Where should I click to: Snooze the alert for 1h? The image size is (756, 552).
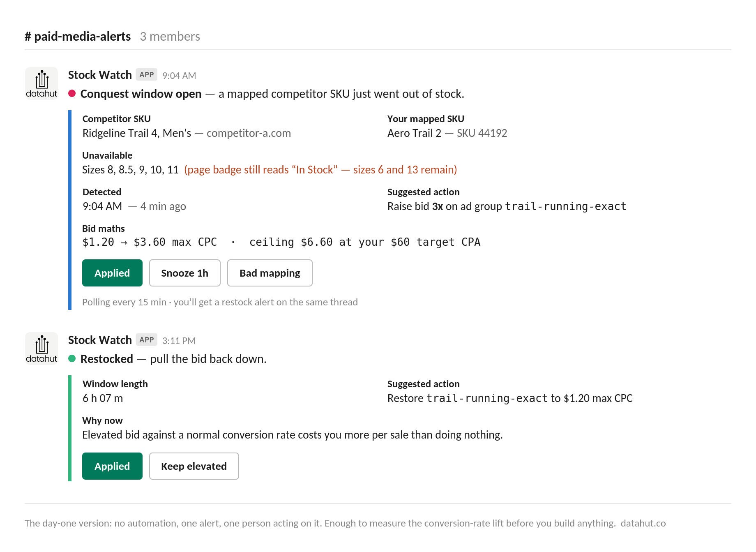pos(185,273)
